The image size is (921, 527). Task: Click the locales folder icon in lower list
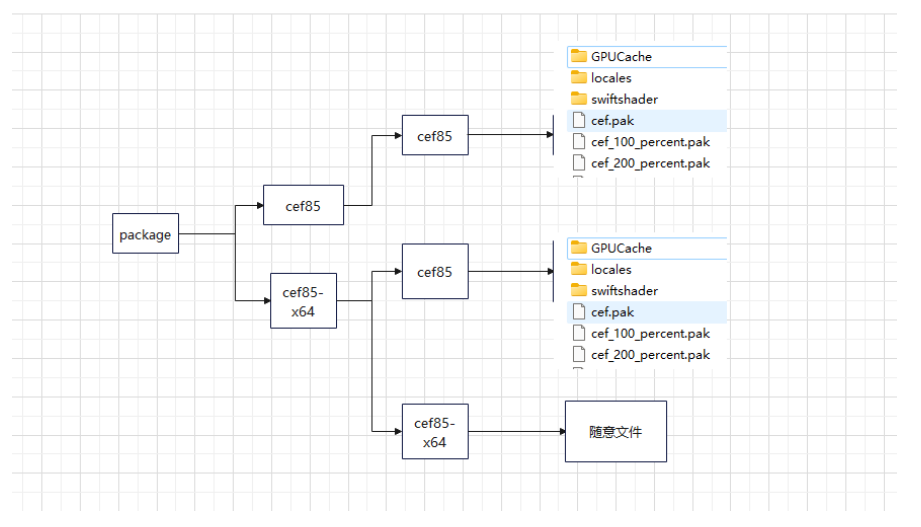pyautogui.click(x=579, y=269)
